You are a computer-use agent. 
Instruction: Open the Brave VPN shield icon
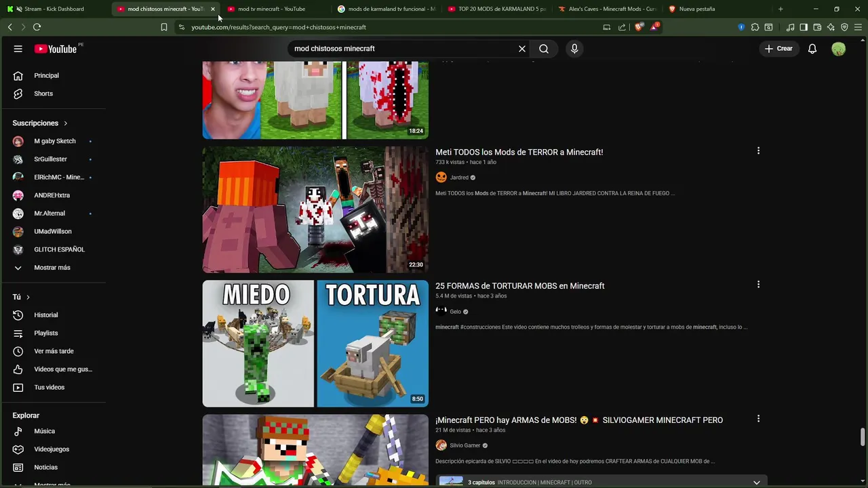pyautogui.click(x=844, y=27)
